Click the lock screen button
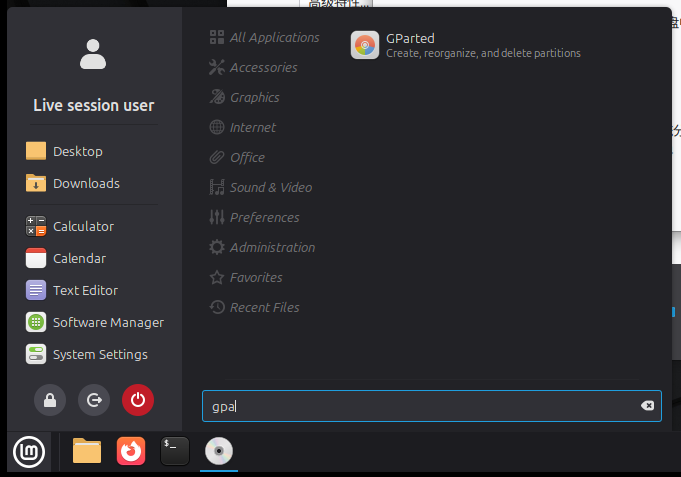This screenshot has width=681, height=477. [50, 400]
